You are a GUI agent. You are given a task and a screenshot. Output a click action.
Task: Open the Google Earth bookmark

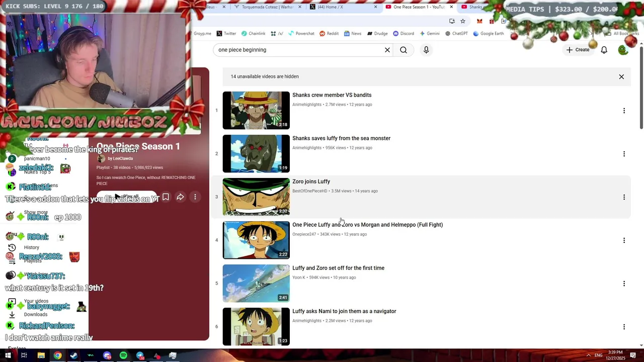(x=489, y=34)
